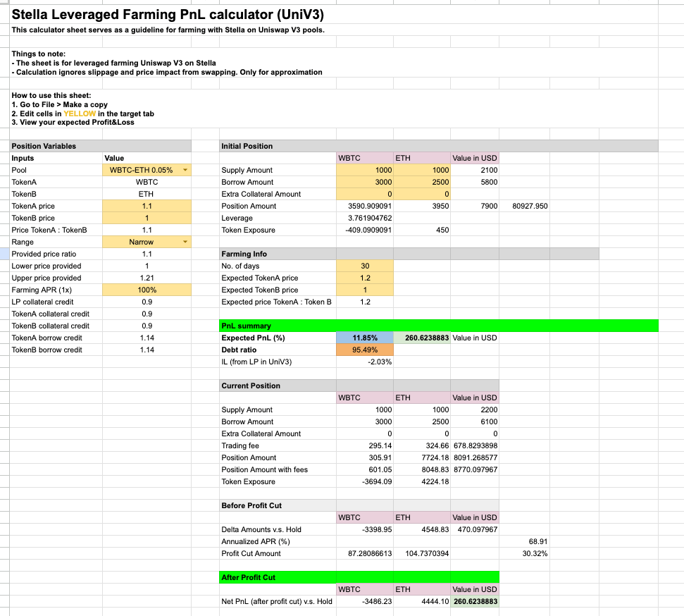Select the Farming APR 100% cell

(x=147, y=290)
